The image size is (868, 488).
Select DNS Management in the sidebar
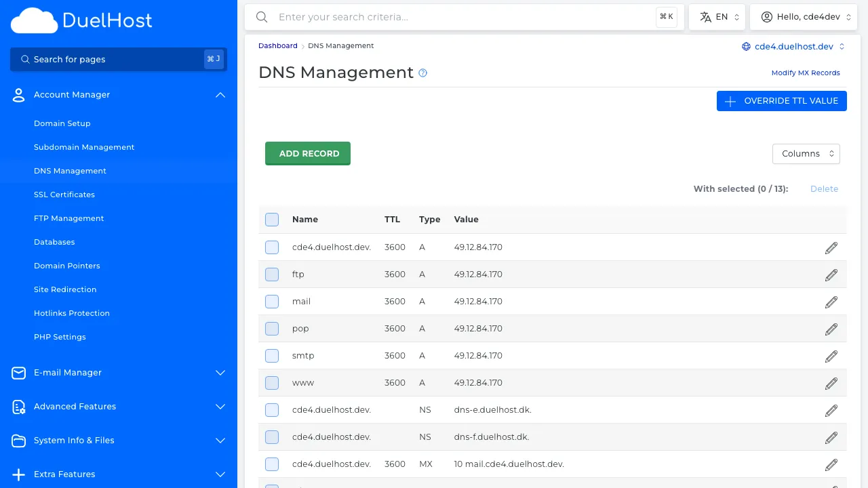(70, 170)
